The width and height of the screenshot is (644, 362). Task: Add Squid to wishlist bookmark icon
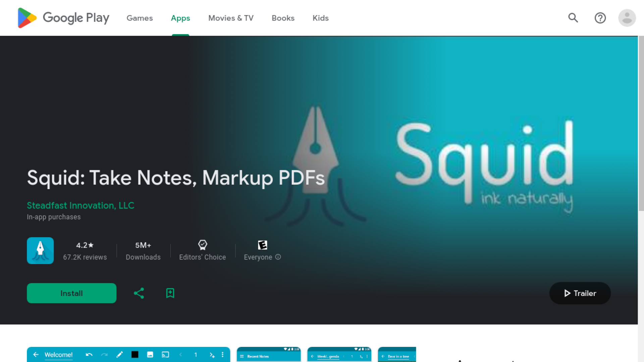[x=170, y=293]
